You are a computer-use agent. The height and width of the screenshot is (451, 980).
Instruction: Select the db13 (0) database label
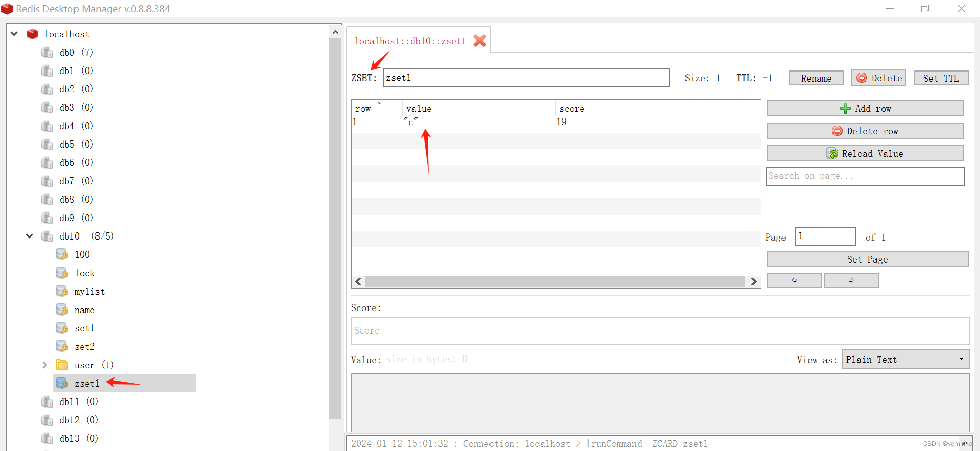[x=79, y=438]
